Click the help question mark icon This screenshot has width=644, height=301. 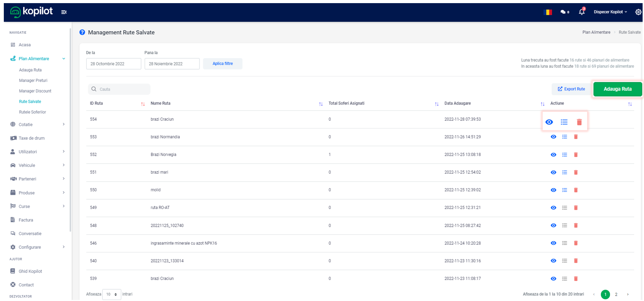pyautogui.click(x=82, y=32)
